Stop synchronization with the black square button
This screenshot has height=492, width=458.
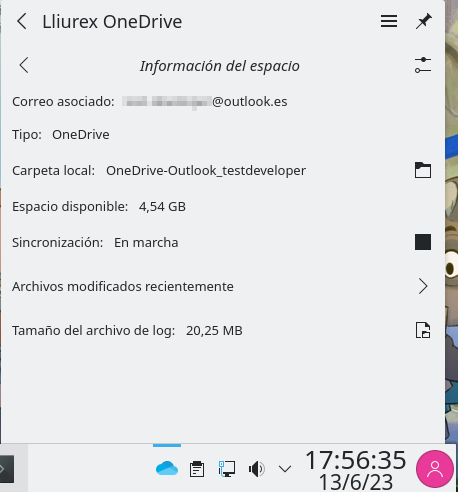click(423, 242)
